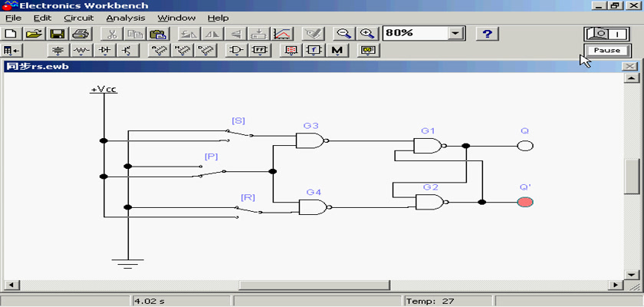Viewport: 644px width, 307px height.
Task: Click the horizontal scrollbar thumb
Action: pyautogui.click(x=314, y=285)
